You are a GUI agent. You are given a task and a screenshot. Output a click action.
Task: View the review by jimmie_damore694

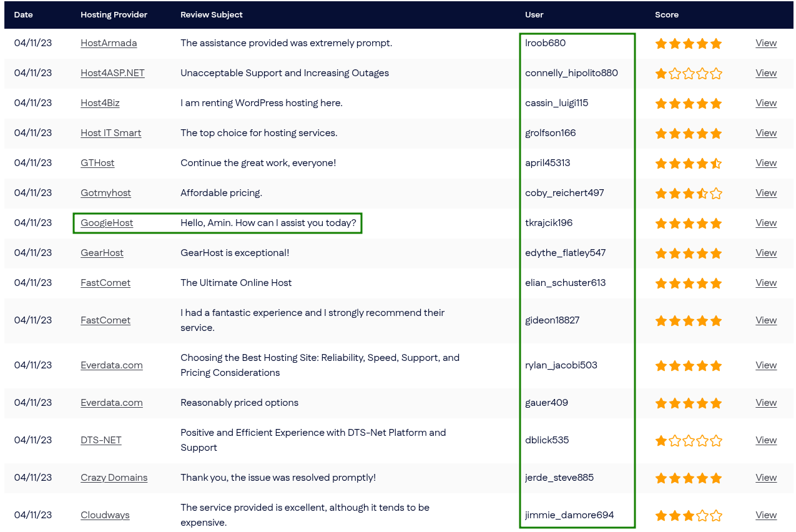[x=766, y=515]
